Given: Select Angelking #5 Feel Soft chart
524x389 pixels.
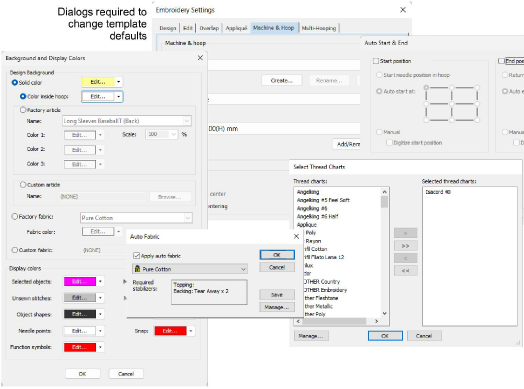Looking at the screenshot, I should [x=323, y=200].
